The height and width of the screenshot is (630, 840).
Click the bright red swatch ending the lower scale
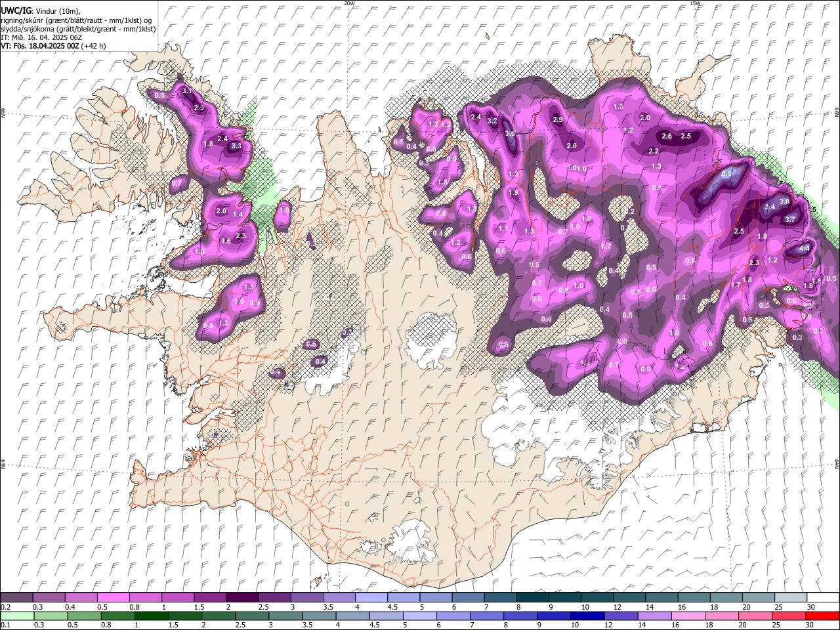pos(823,616)
